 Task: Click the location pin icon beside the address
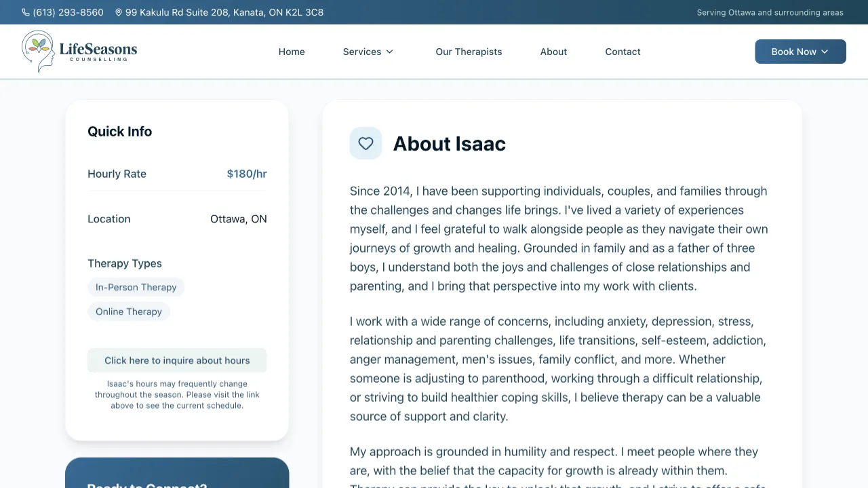point(119,12)
